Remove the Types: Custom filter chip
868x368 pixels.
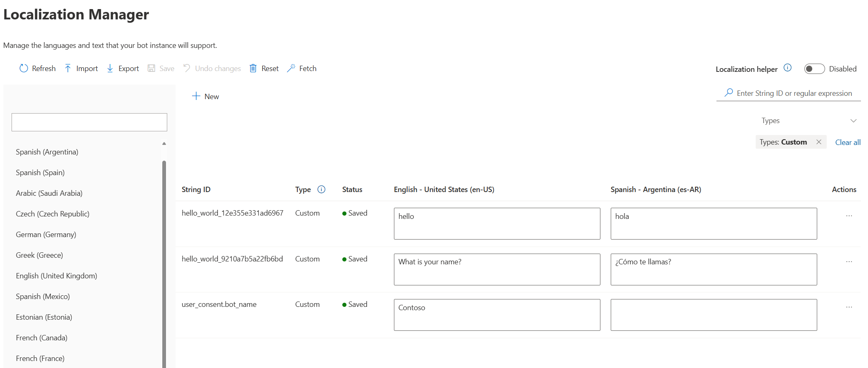pos(818,142)
